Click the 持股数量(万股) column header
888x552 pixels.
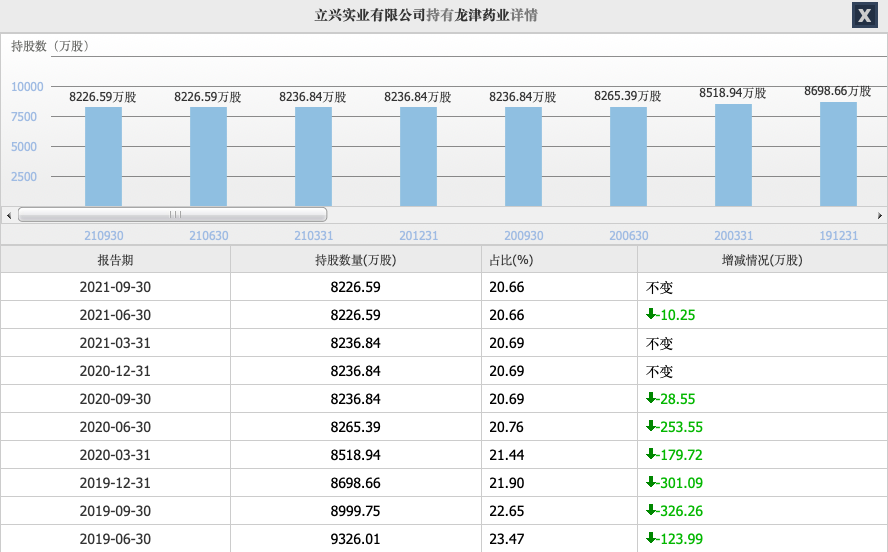click(x=355, y=259)
